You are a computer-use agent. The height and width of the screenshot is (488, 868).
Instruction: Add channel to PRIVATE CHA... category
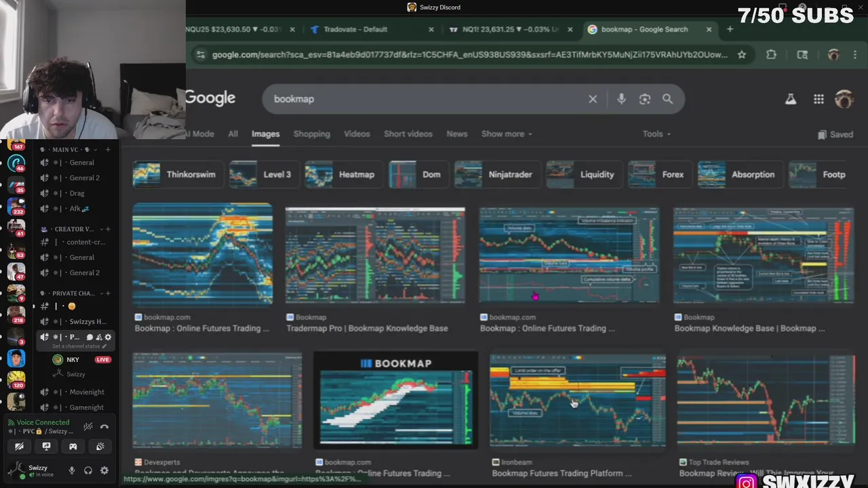pos(108,293)
